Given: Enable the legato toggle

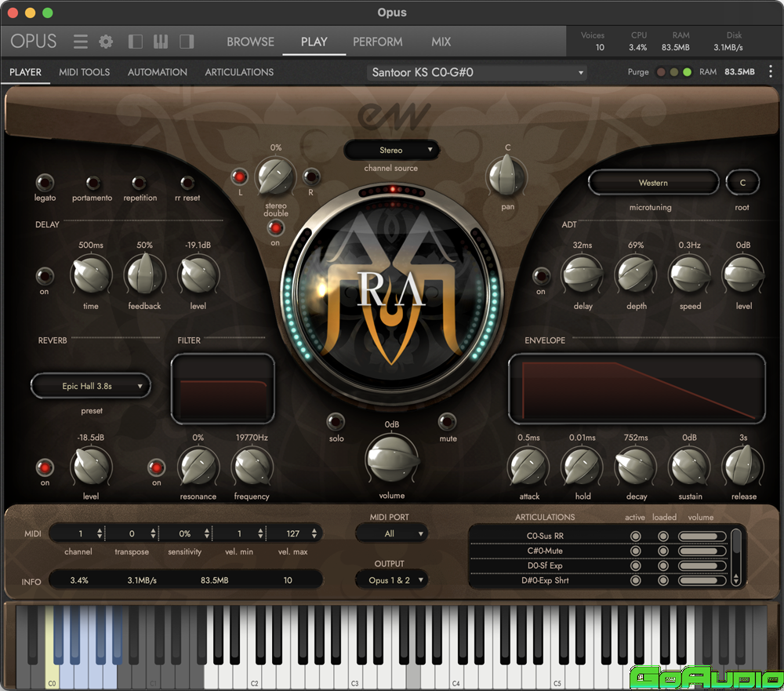Looking at the screenshot, I should tap(45, 183).
